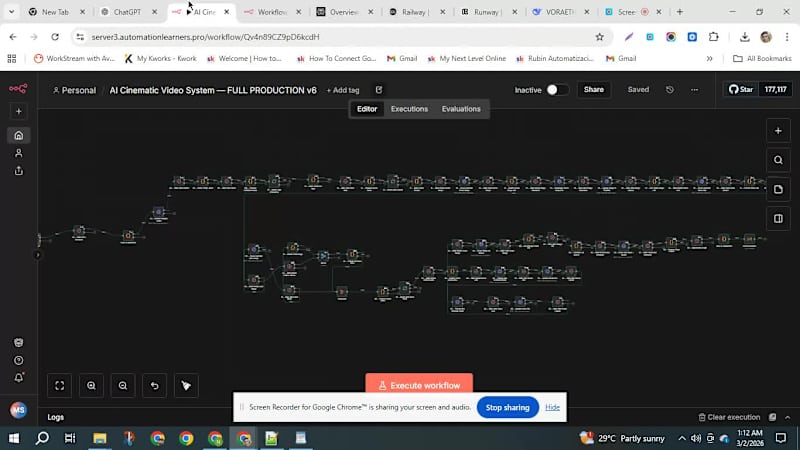Select the Editor tab

[x=367, y=109]
